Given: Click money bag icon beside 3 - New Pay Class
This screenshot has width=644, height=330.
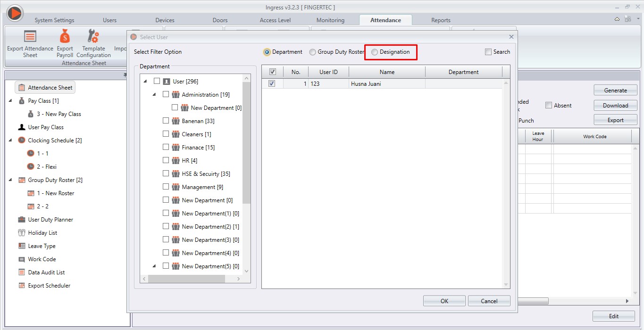Looking at the screenshot, I should point(31,114).
